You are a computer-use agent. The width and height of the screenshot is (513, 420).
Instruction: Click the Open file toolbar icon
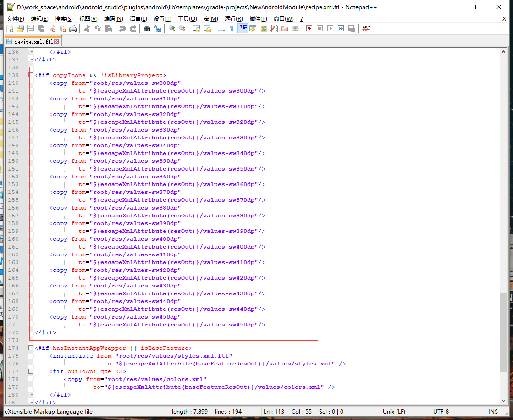20,29
